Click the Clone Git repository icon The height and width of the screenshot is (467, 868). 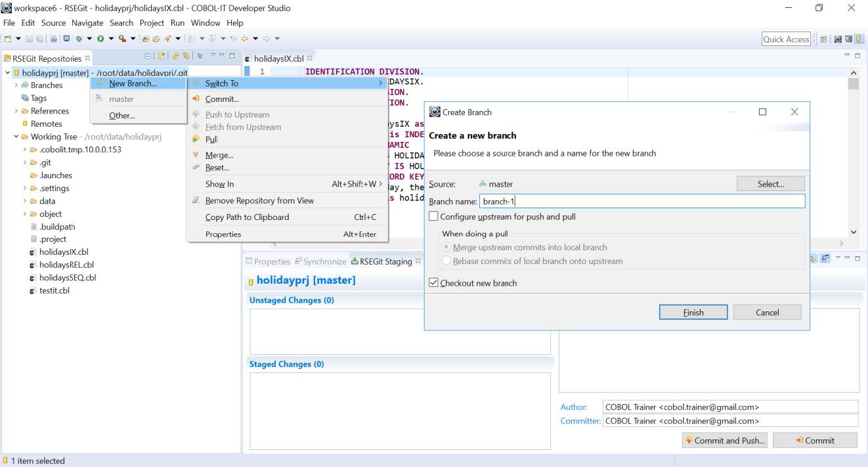pyautogui.click(x=175, y=58)
